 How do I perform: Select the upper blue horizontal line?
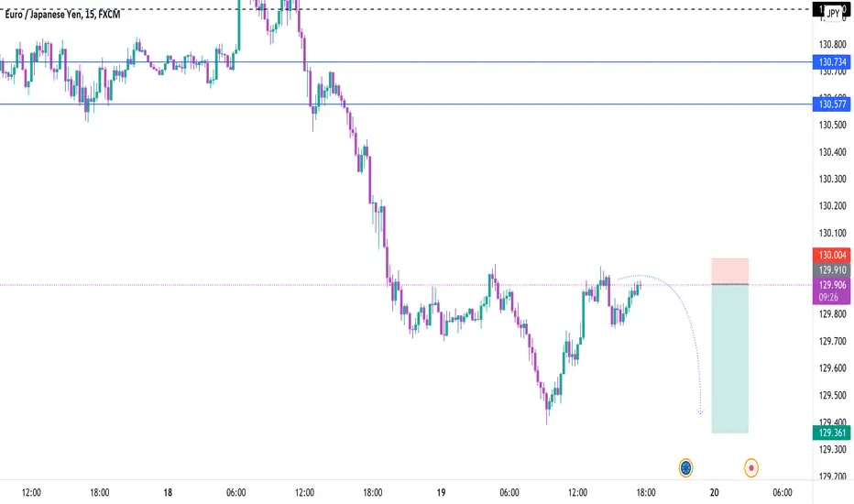tap(406, 61)
